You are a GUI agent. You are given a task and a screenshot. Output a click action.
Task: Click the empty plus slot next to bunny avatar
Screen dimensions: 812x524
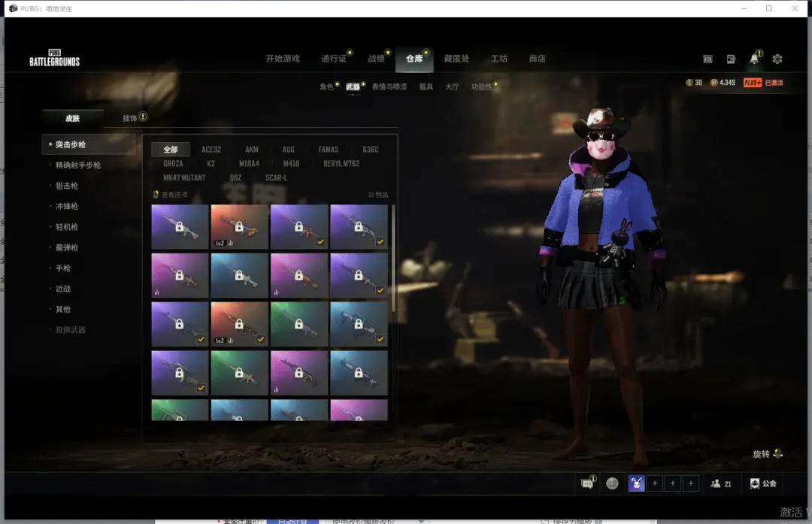tap(655, 483)
